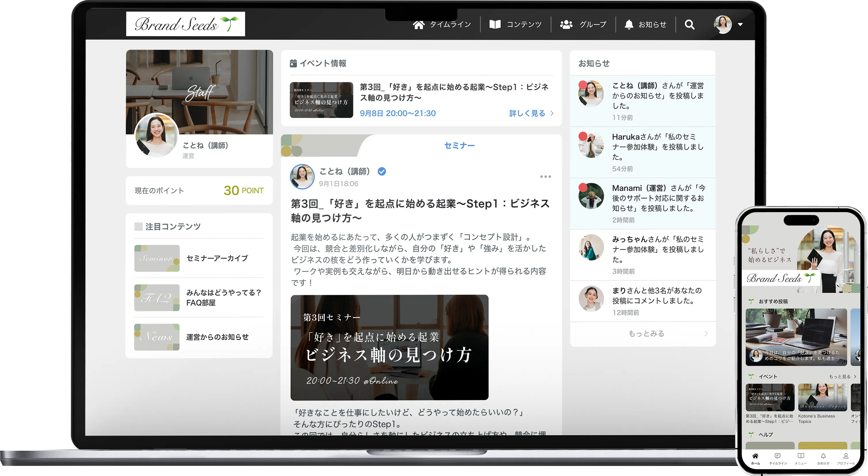Open the post title 第3回_「好き」を起点に始める起業
This screenshot has height=476, width=868.
pos(421,211)
